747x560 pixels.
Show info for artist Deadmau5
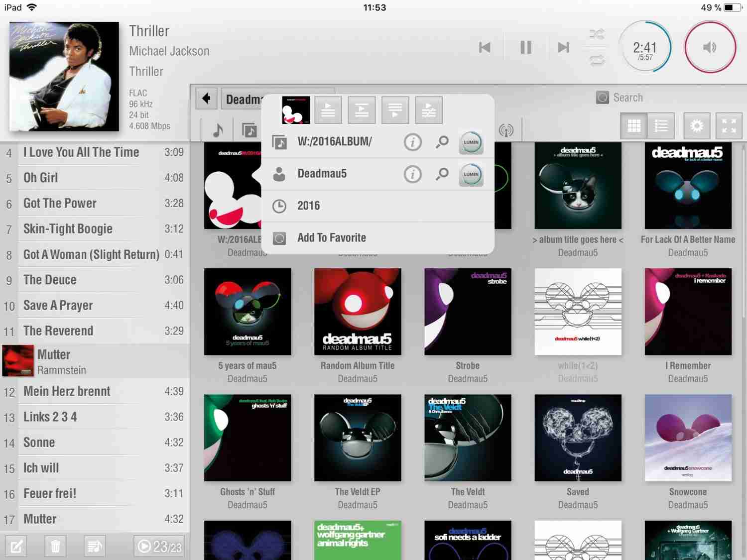tap(412, 174)
